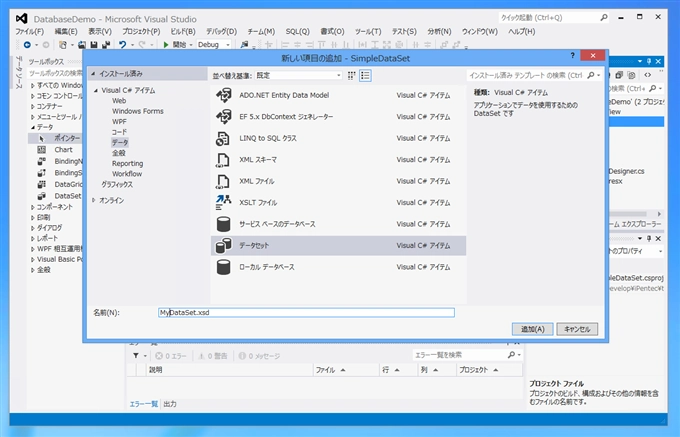Open the ファイル(F) menu

click(x=29, y=32)
